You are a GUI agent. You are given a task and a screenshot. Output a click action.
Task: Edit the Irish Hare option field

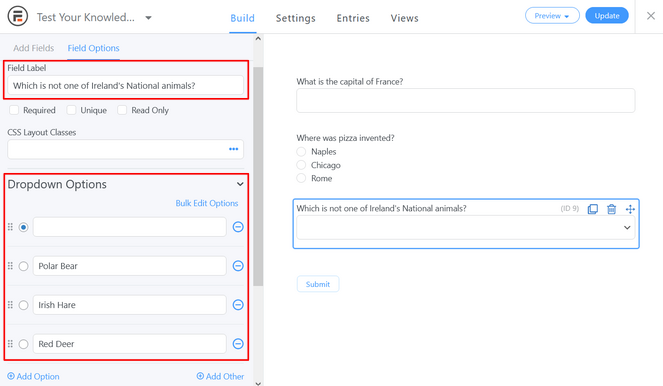[x=129, y=305]
